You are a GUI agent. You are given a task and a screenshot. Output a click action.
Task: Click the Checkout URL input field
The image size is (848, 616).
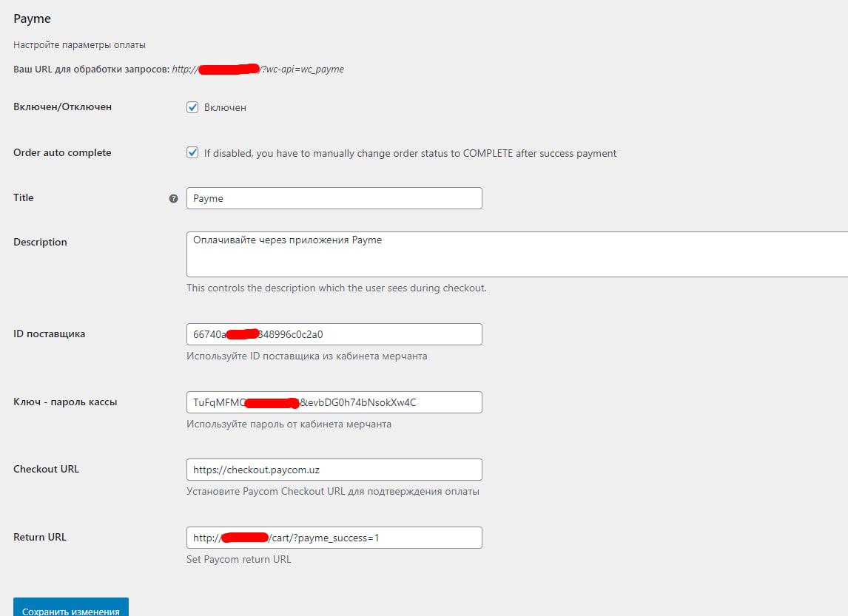coord(334,470)
